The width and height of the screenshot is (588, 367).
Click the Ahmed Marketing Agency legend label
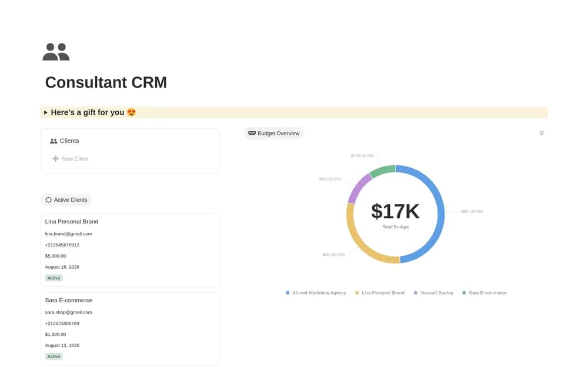click(319, 293)
